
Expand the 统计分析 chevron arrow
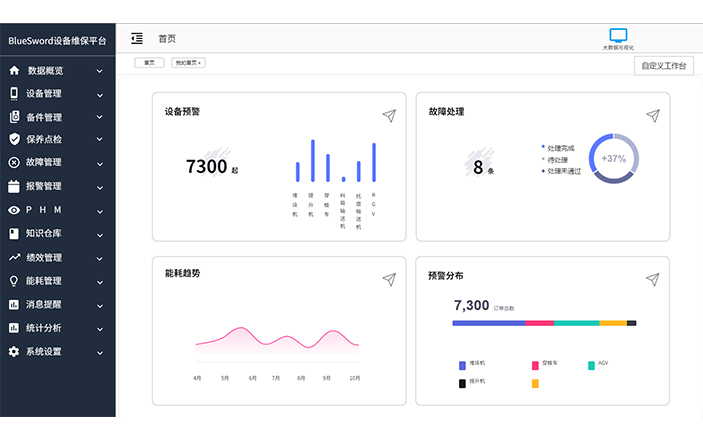click(99, 328)
